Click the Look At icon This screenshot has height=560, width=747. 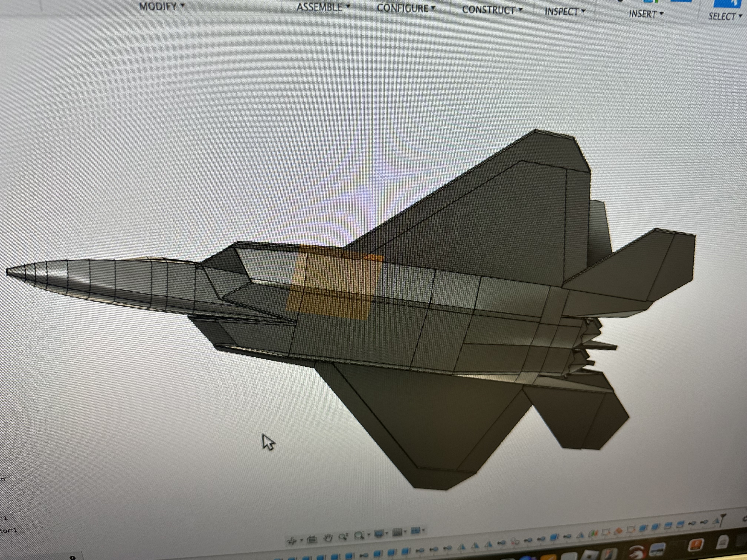pyautogui.click(x=312, y=539)
